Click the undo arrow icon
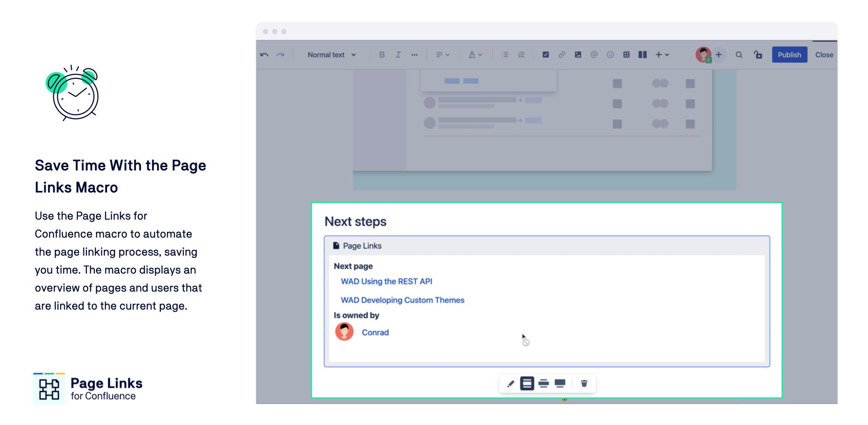868x425 pixels. (264, 55)
